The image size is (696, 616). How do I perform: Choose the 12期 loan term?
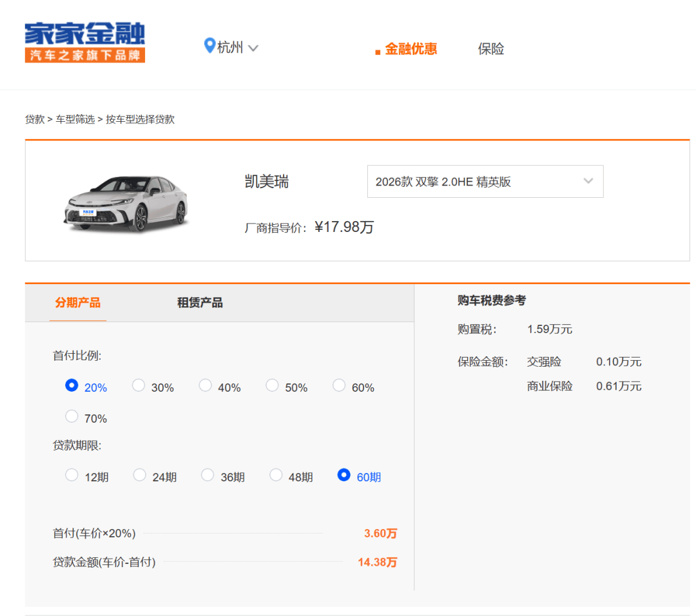click(x=72, y=475)
